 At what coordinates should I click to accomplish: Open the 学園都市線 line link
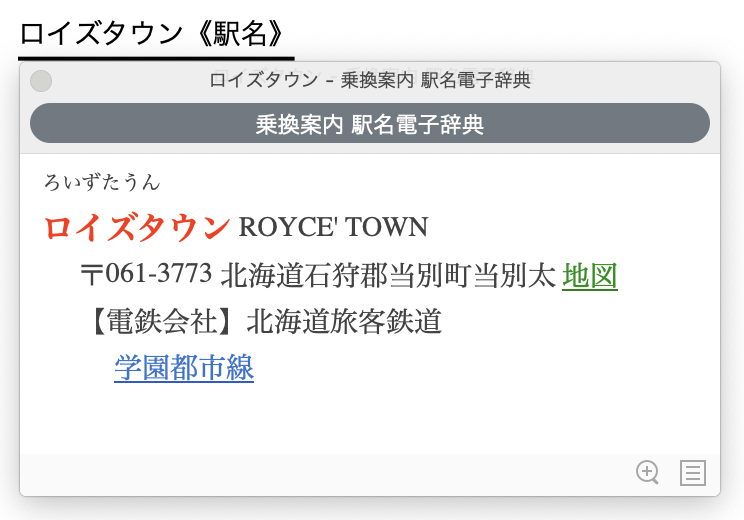click(x=184, y=367)
